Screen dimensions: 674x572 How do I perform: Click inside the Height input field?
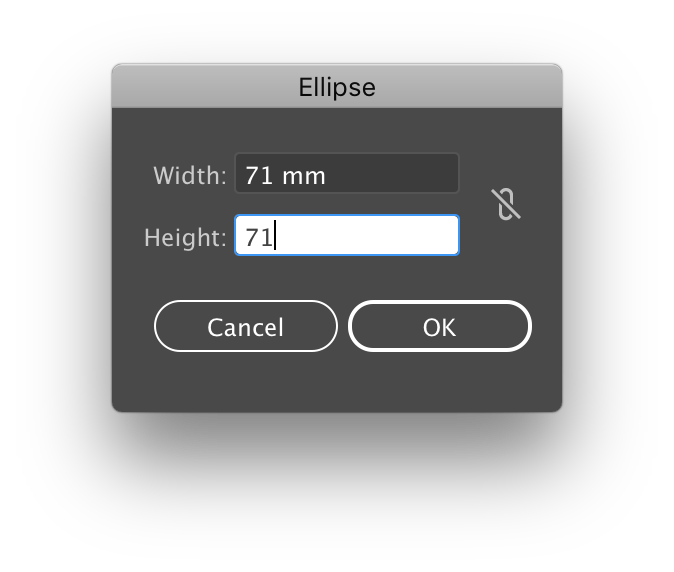(347, 235)
